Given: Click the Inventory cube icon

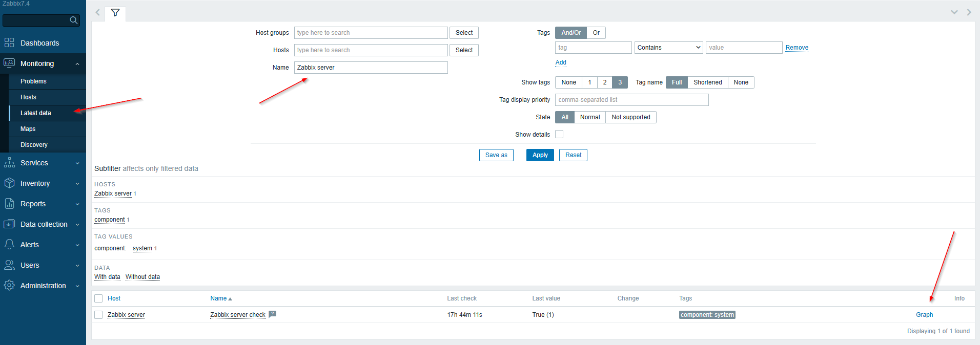Looking at the screenshot, I should [x=9, y=183].
